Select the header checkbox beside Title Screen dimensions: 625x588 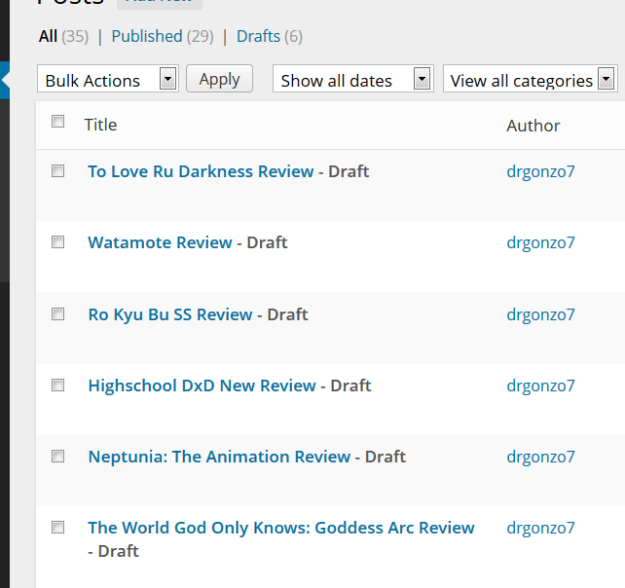pos(58,122)
